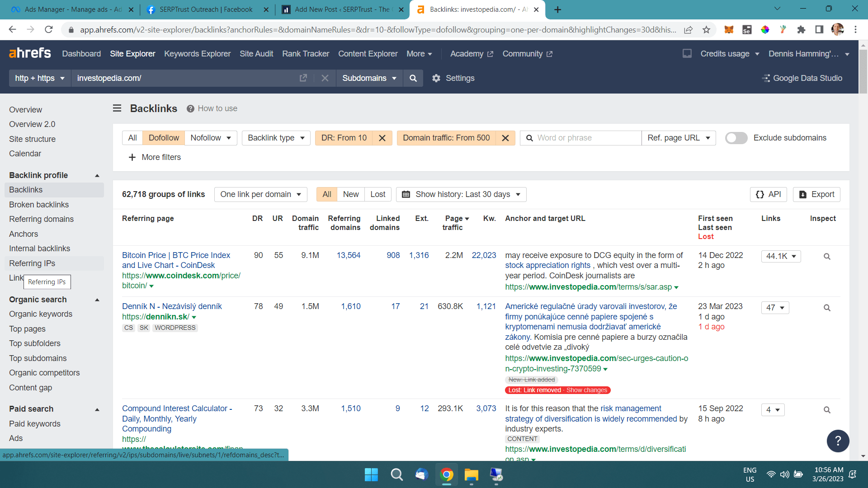Click the Word or phrase search field

tap(581, 138)
